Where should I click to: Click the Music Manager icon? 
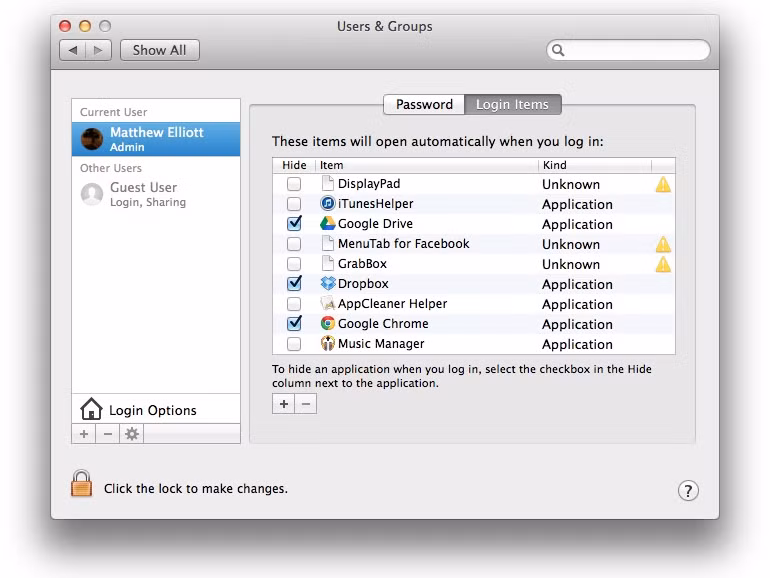click(x=327, y=344)
